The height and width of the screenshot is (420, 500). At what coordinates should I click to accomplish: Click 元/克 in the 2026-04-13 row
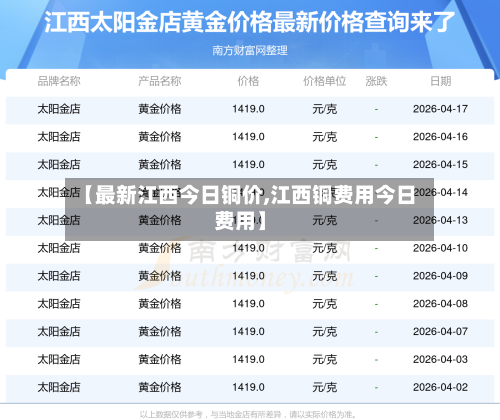click(325, 220)
